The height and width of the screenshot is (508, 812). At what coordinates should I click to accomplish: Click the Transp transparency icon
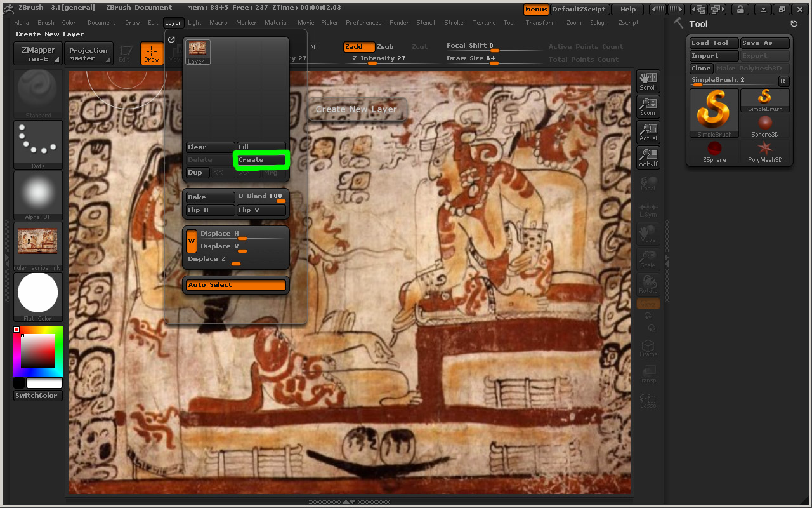pyautogui.click(x=648, y=373)
